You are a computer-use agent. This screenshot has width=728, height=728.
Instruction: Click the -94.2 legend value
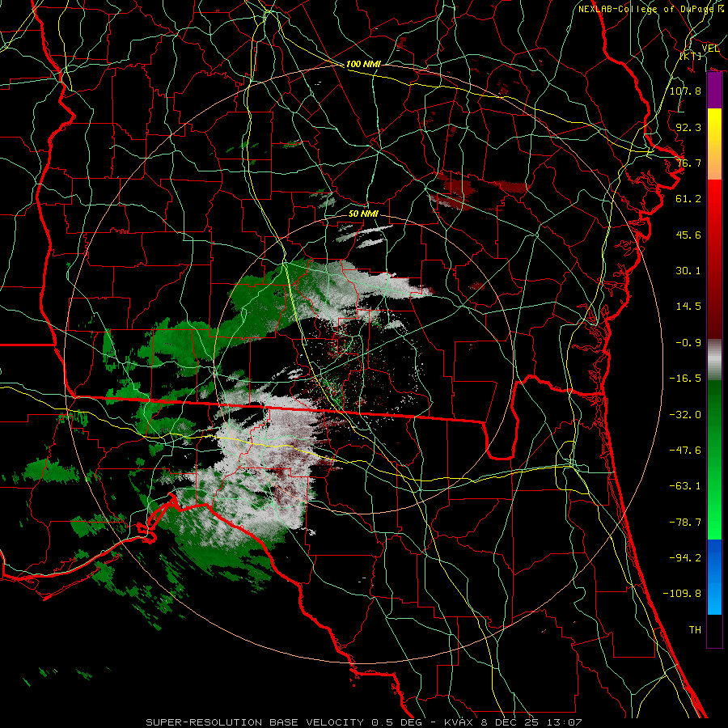tap(685, 558)
